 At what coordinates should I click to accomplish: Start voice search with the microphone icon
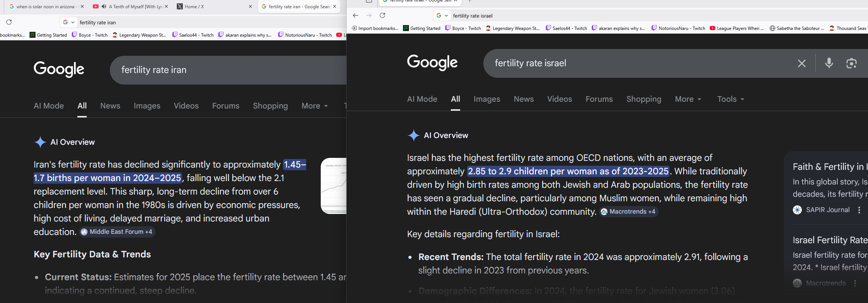tap(829, 63)
